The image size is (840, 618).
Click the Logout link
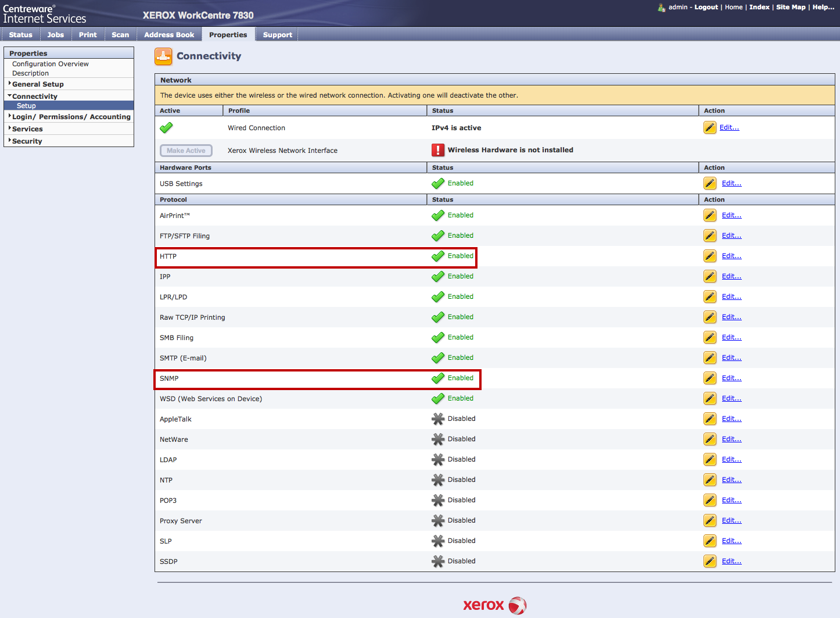point(706,8)
